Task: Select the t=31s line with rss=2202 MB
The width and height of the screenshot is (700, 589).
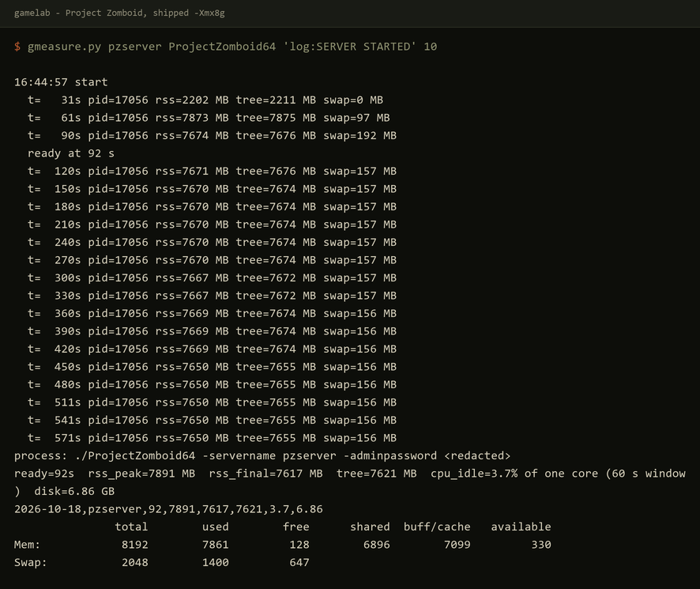Action: click(205, 100)
